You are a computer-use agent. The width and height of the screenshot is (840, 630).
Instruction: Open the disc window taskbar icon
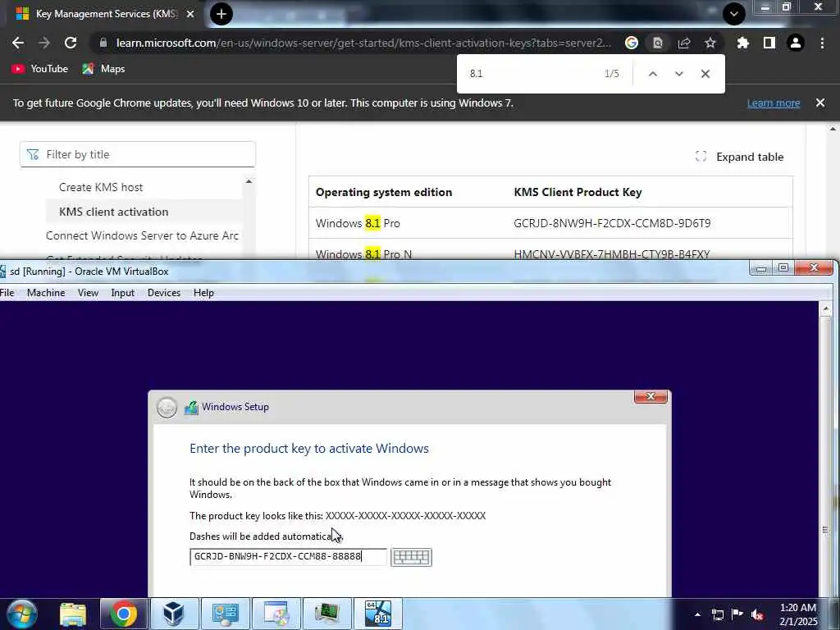(x=276, y=614)
